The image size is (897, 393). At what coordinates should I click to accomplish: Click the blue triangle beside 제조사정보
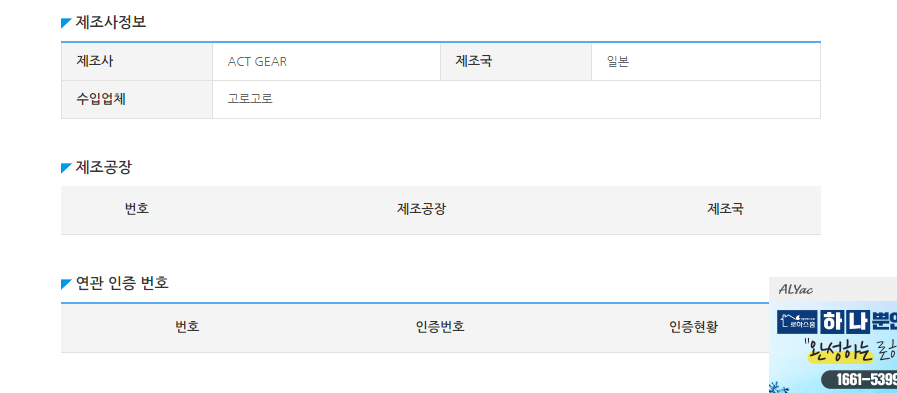click(66, 23)
